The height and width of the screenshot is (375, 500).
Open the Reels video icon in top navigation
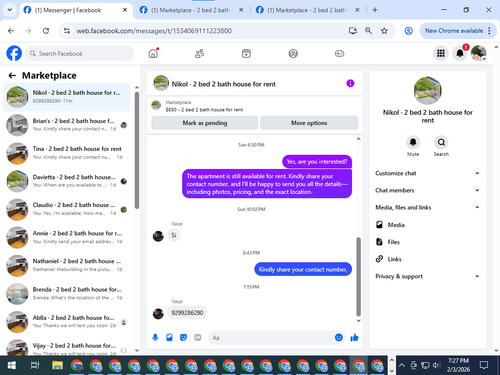[246, 53]
